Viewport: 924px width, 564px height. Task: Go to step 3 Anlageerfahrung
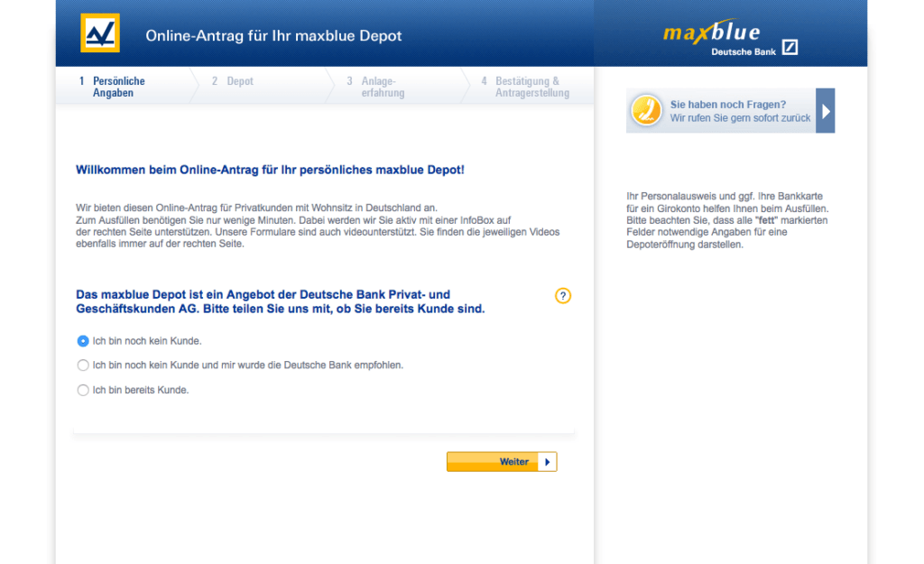coord(376,87)
